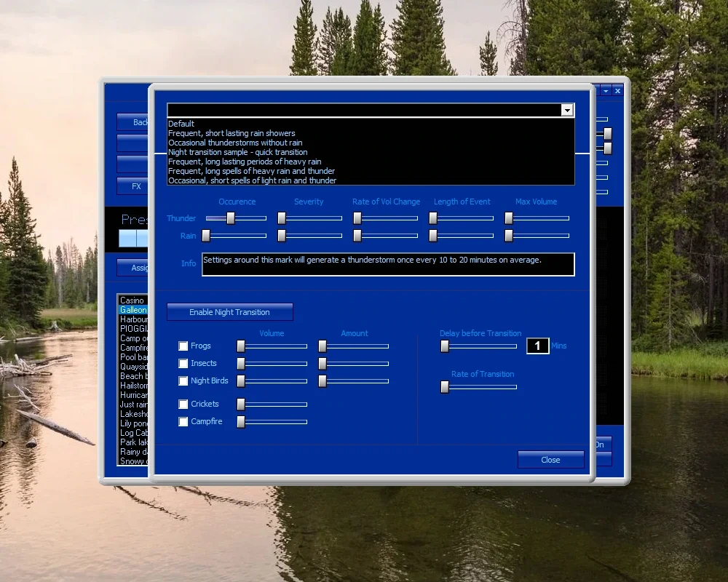Open the weather preset dropdown arrow
The width and height of the screenshot is (728, 582).
click(x=567, y=110)
